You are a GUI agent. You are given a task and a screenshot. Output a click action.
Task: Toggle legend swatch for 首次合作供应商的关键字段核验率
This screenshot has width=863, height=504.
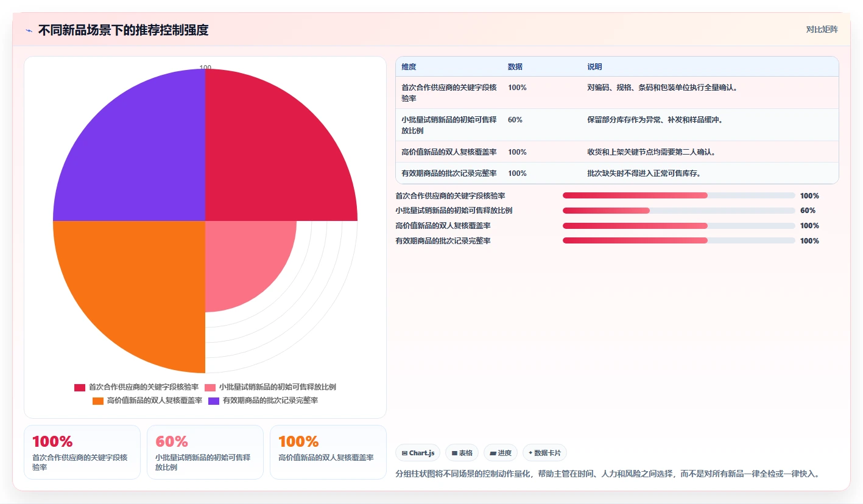pos(80,387)
